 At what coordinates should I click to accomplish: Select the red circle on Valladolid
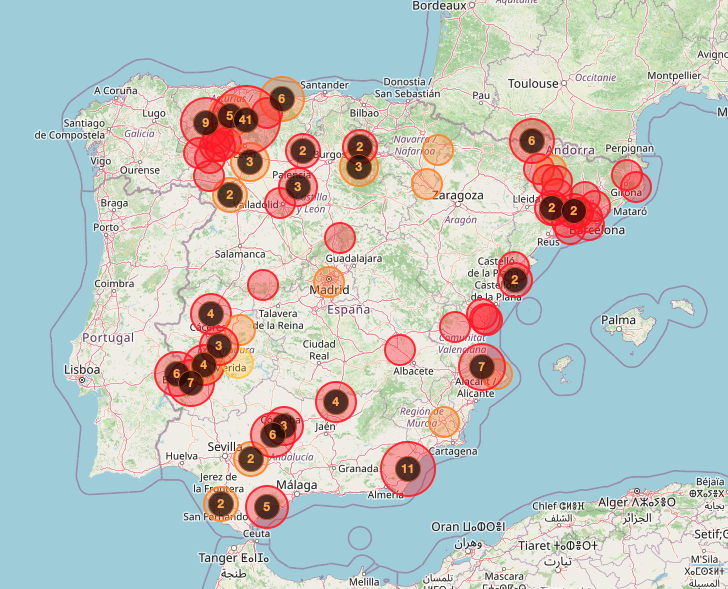280,203
